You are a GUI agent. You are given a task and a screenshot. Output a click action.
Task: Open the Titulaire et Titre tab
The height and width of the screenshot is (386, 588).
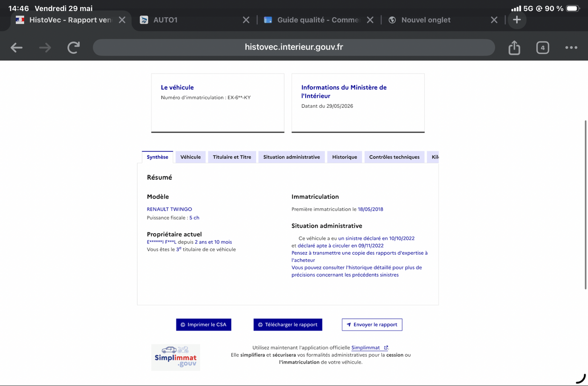[232, 157]
